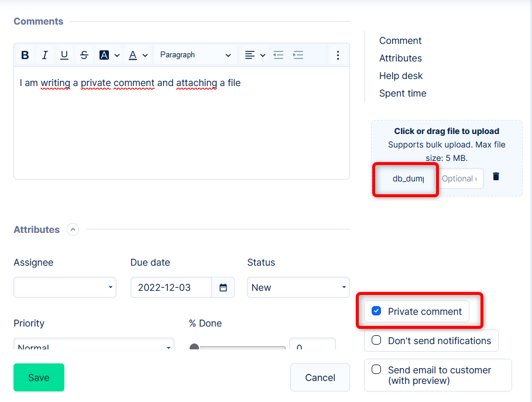532x402 pixels.
Task: Apply strikethrough formatting
Action: click(84, 55)
